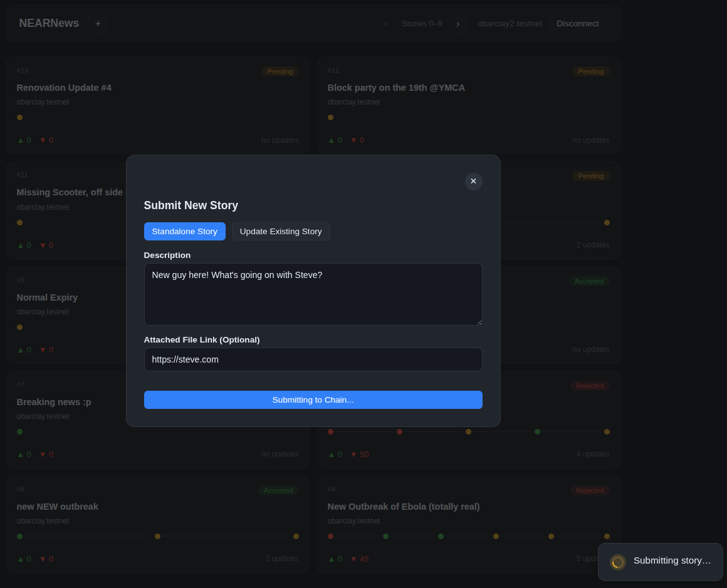Click 2 updates label on story #5
Screen dimensions: 727x588
pos(282,559)
